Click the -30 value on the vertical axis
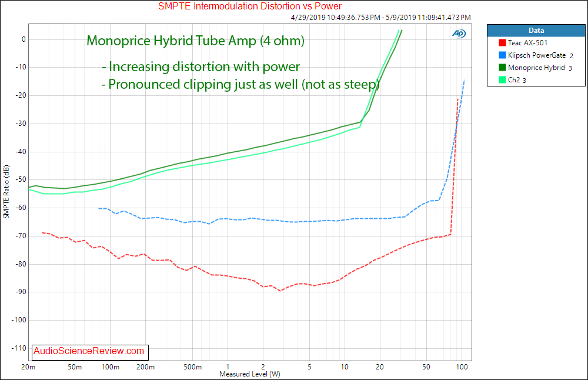Screen dimensions: 588x380 pos(21,124)
